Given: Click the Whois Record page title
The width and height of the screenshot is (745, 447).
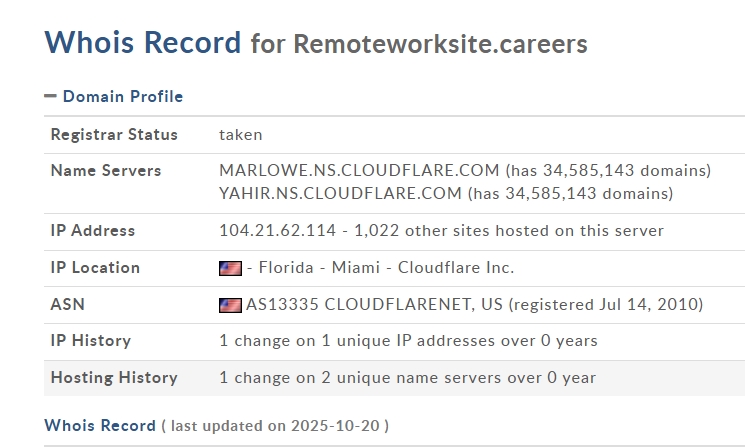Looking at the screenshot, I should tap(143, 43).
